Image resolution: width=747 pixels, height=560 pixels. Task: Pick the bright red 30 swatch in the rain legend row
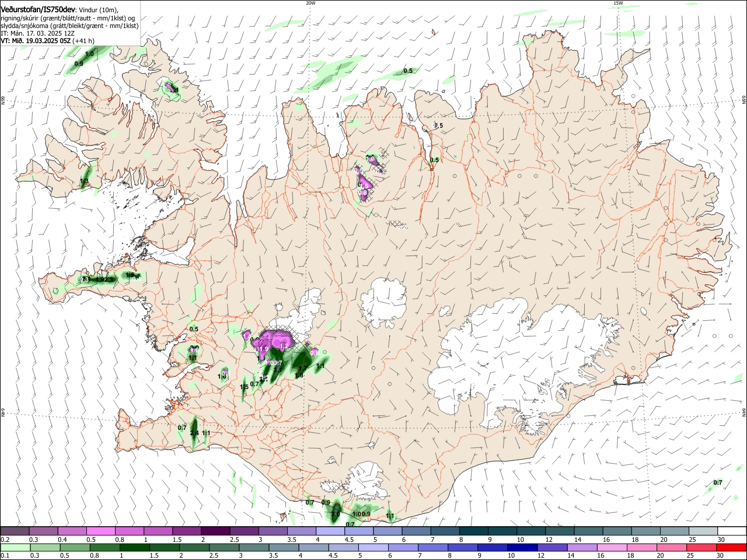coord(732,548)
